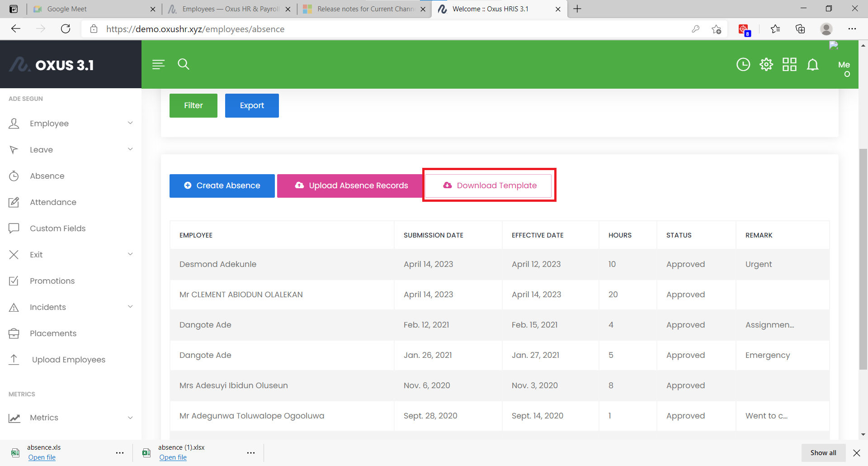Image resolution: width=868 pixels, height=466 pixels.
Task: Click the Custom Fields chat icon
Action: [x=14, y=228]
